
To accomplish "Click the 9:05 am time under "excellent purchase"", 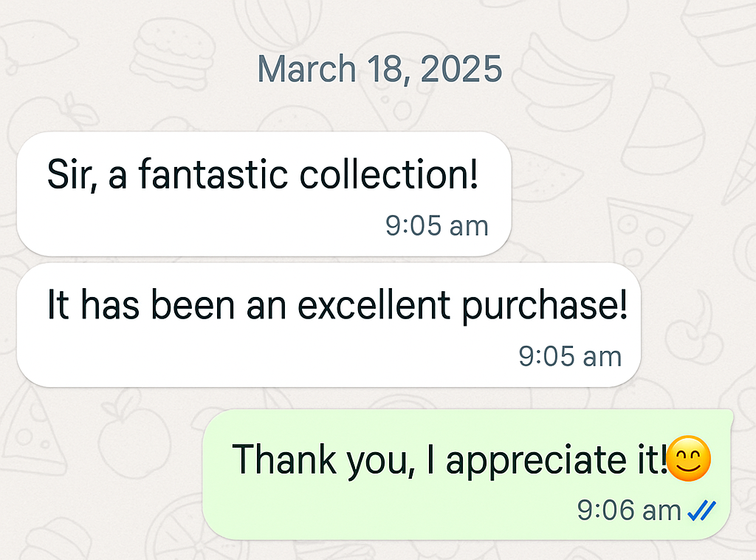I will pyautogui.click(x=570, y=356).
